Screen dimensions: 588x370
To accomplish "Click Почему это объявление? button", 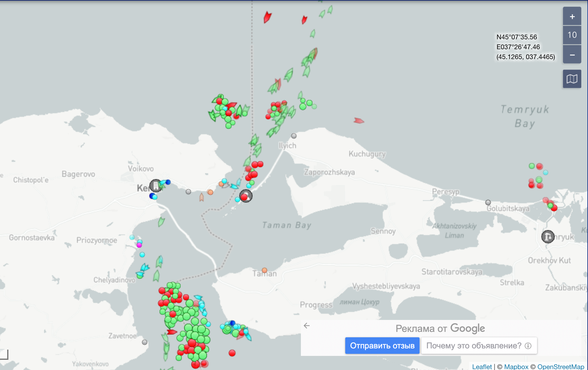I will 474,346.
